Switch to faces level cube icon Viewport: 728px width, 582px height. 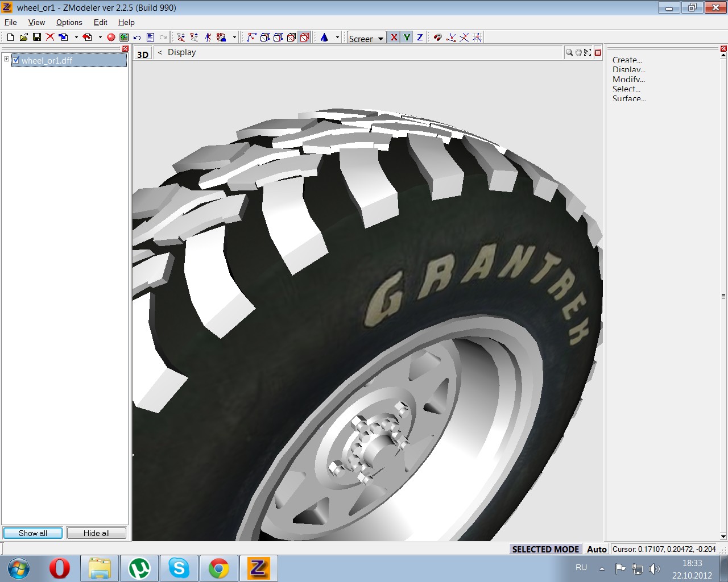click(278, 38)
